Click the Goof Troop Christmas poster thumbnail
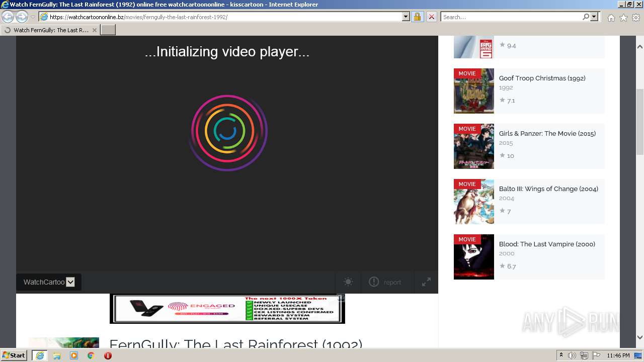The image size is (644, 362). (x=474, y=91)
